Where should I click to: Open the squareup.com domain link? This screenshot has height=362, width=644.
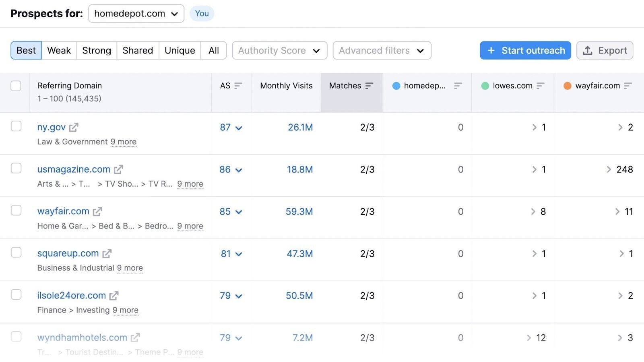point(68,253)
